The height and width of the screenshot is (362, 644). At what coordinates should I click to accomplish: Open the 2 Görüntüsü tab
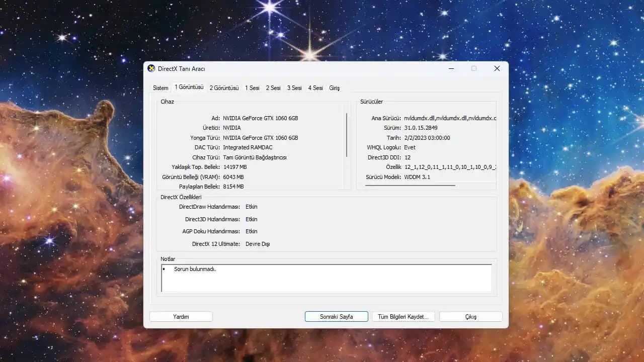(224, 88)
